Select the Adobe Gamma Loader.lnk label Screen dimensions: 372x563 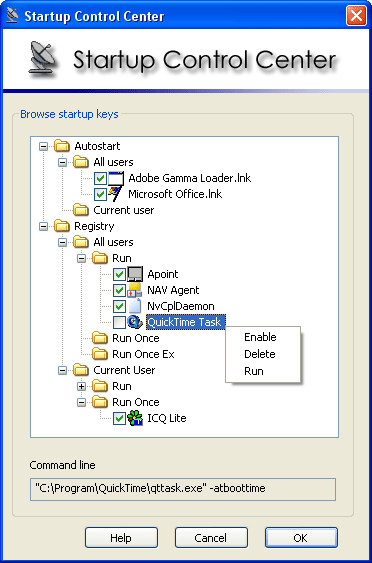pyautogui.click(x=190, y=178)
